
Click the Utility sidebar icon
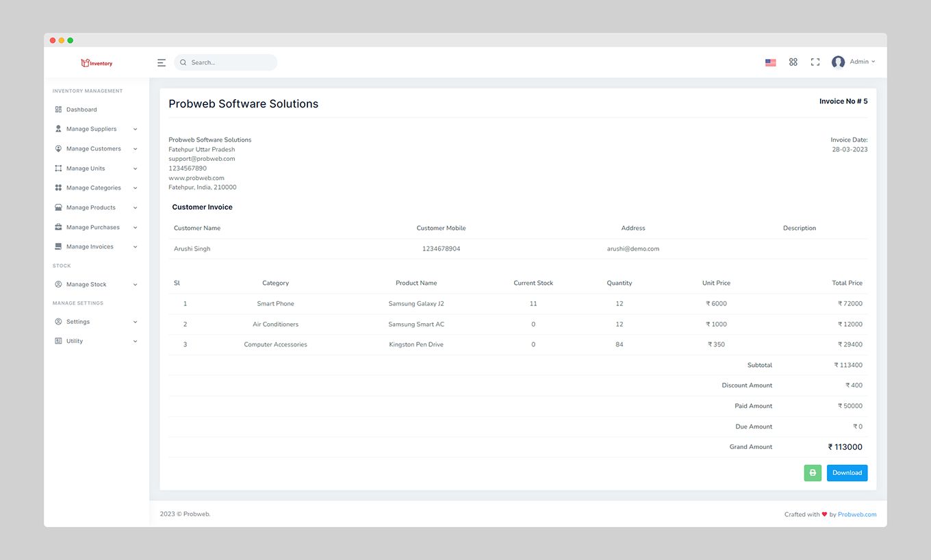click(x=58, y=341)
